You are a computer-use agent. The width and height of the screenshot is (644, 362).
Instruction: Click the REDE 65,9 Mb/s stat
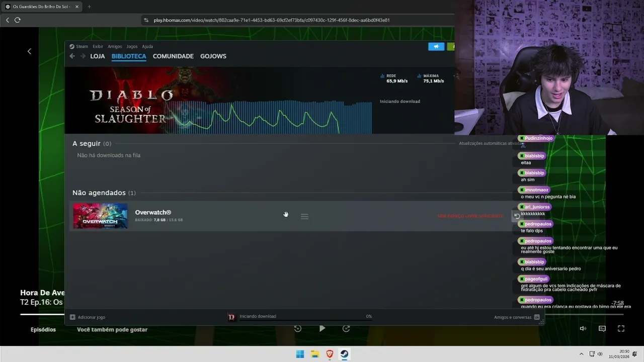(394, 78)
